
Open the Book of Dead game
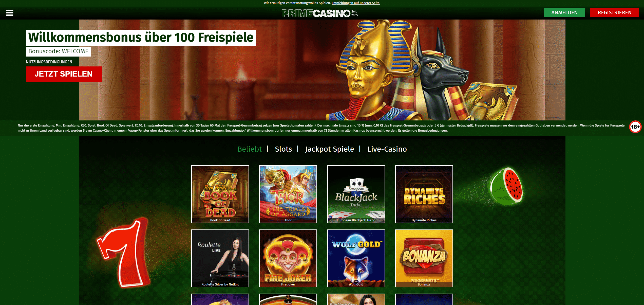pos(220,194)
